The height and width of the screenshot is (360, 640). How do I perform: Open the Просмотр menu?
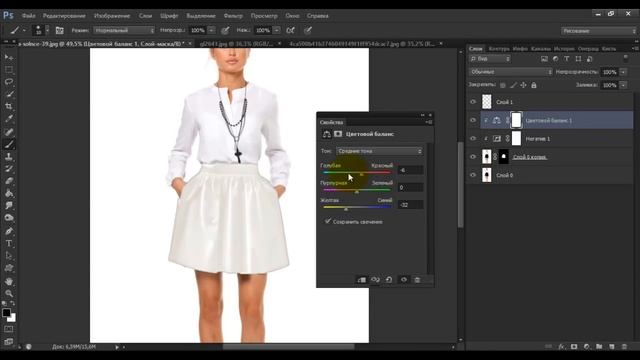(x=264, y=16)
